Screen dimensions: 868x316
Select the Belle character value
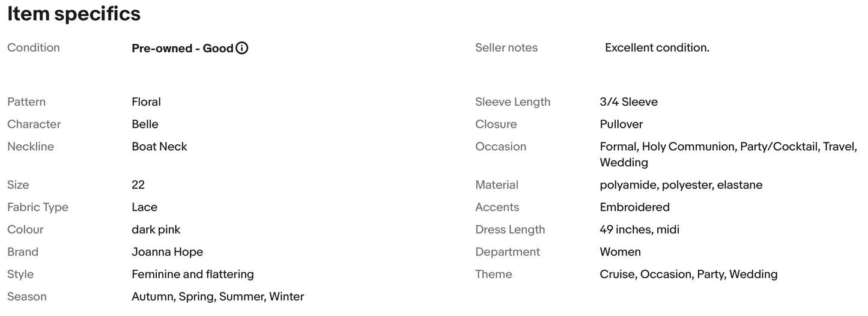145,124
